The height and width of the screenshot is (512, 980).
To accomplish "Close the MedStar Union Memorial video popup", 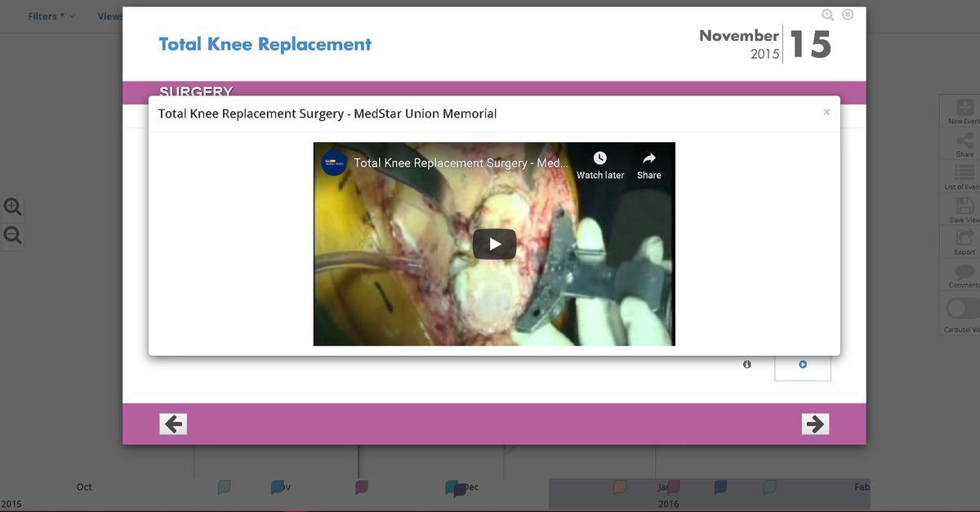I will [826, 113].
